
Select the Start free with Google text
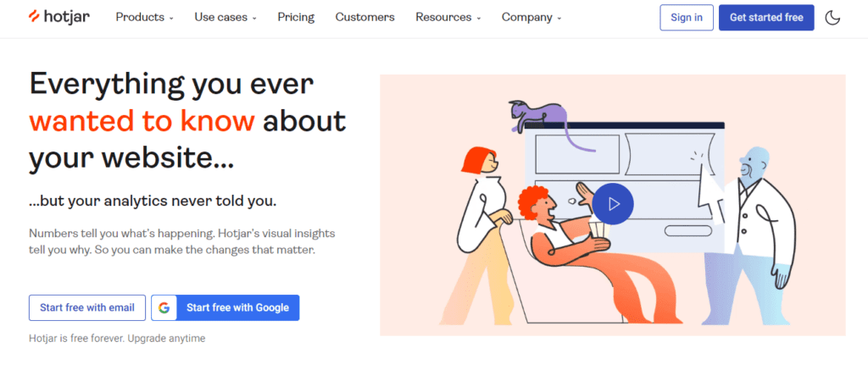point(237,307)
